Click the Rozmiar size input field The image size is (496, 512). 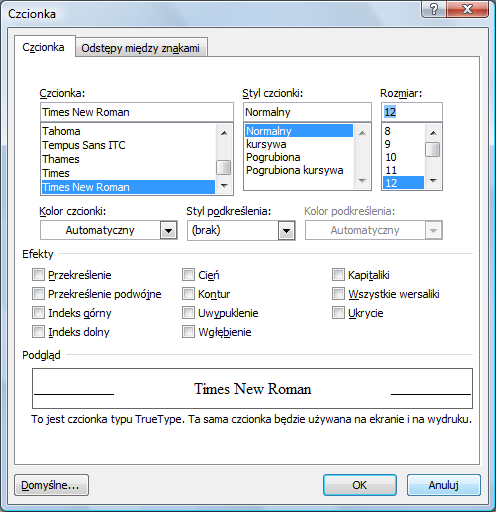click(x=412, y=112)
